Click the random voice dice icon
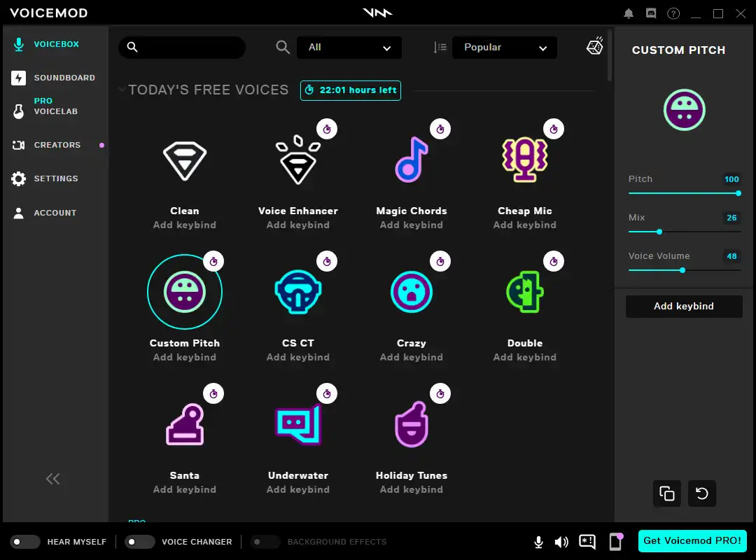The height and width of the screenshot is (560, 756). [x=594, y=46]
